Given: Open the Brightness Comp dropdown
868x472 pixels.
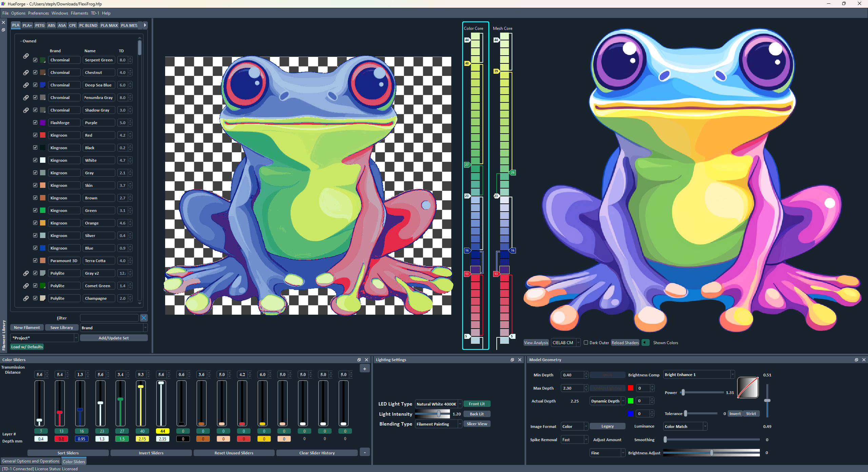Looking at the screenshot, I should 699,375.
